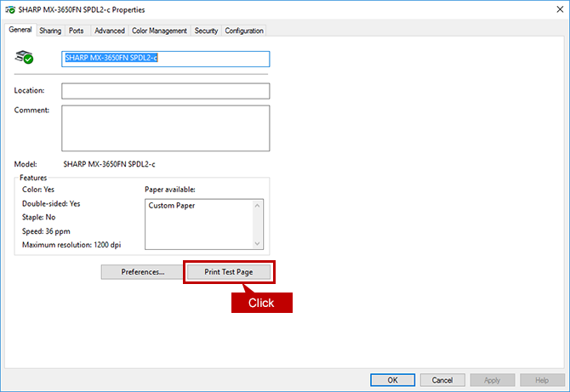Click the 'Location:' label

pos(29,90)
